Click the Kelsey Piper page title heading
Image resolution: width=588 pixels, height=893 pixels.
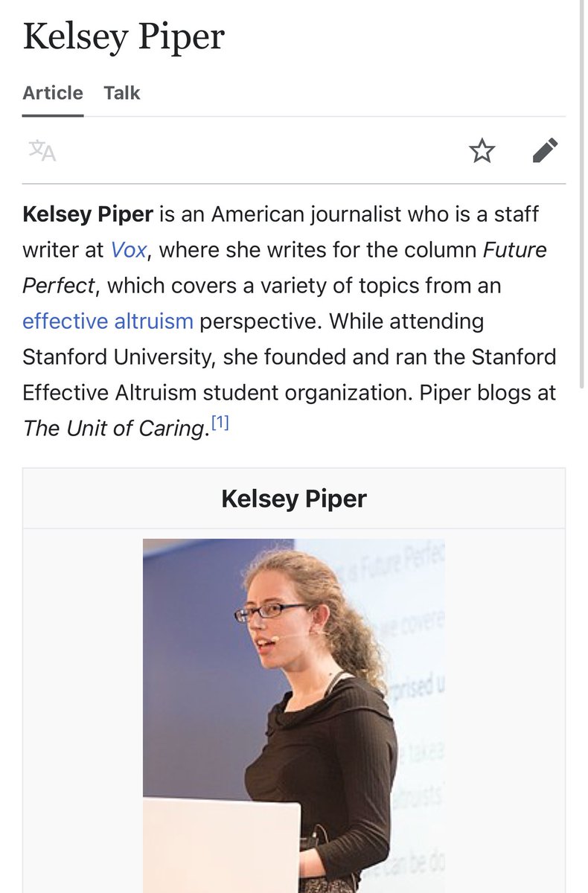(x=124, y=38)
